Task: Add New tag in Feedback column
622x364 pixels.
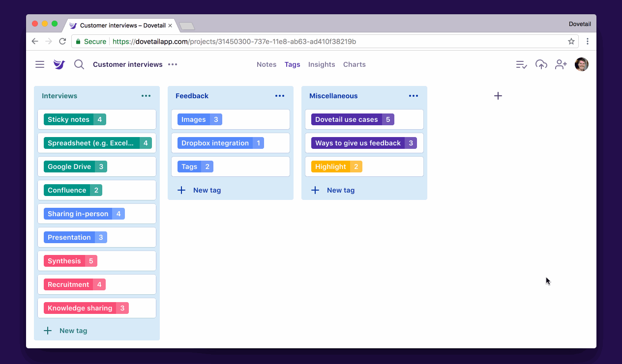Action: [x=199, y=190]
